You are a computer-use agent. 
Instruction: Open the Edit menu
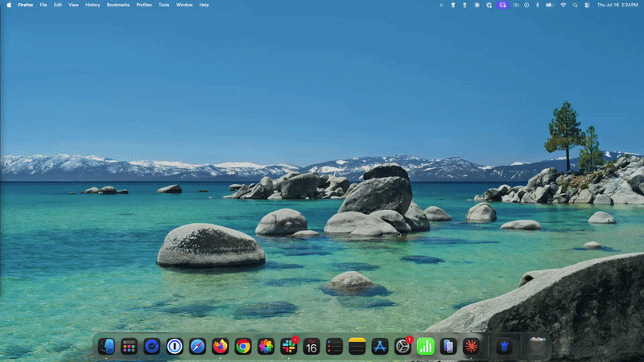(x=58, y=5)
